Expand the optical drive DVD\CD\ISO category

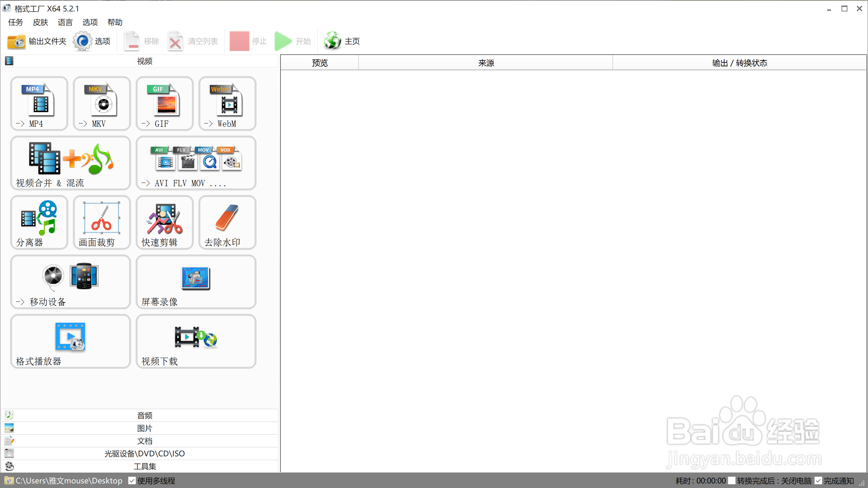pos(140,453)
